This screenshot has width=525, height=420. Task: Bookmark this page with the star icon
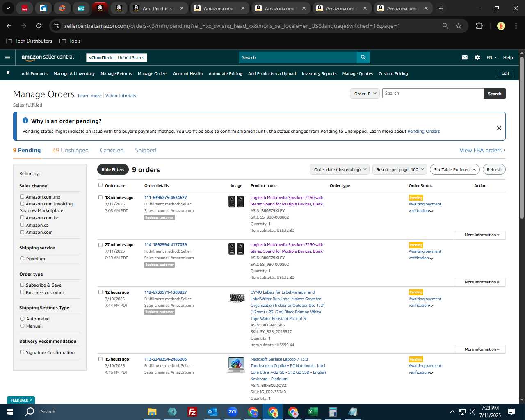459,26
